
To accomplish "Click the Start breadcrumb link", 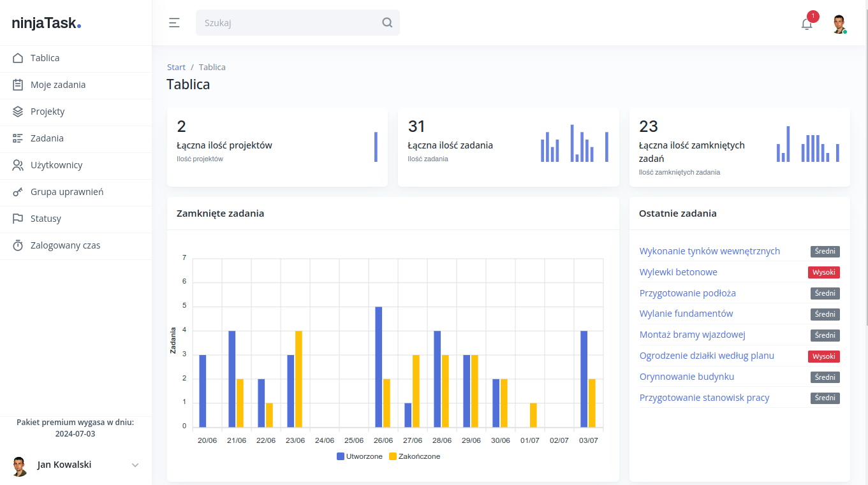I will pyautogui.click(x=176, y=67).
